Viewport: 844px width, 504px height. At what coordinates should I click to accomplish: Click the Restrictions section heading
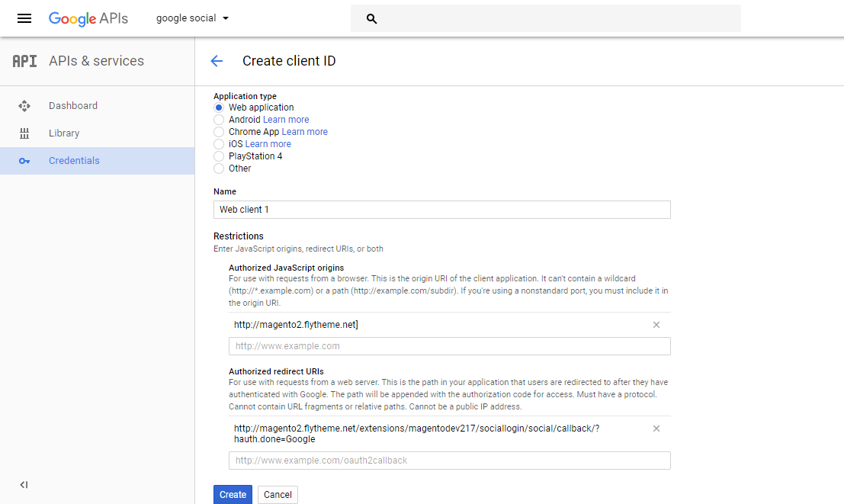[x=239, y=236]
